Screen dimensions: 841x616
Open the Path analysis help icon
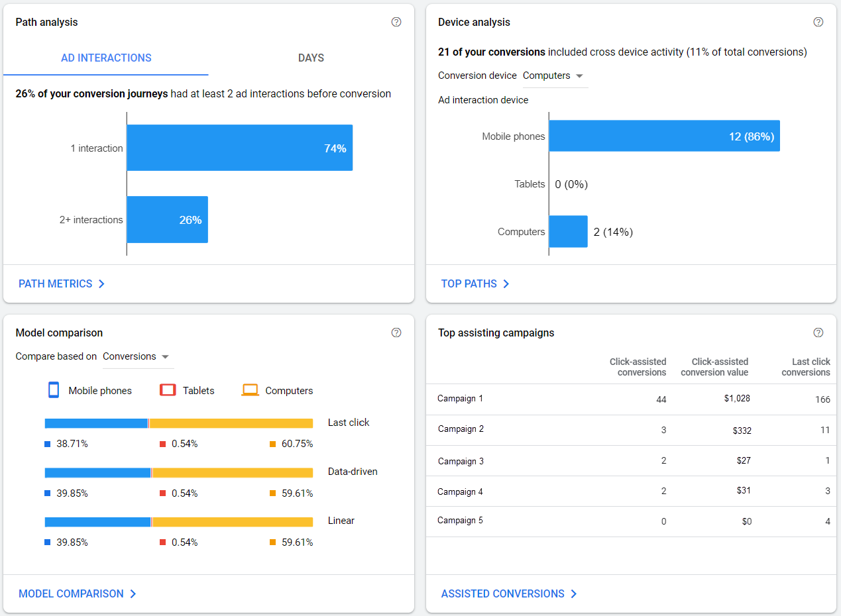[396, 22]
